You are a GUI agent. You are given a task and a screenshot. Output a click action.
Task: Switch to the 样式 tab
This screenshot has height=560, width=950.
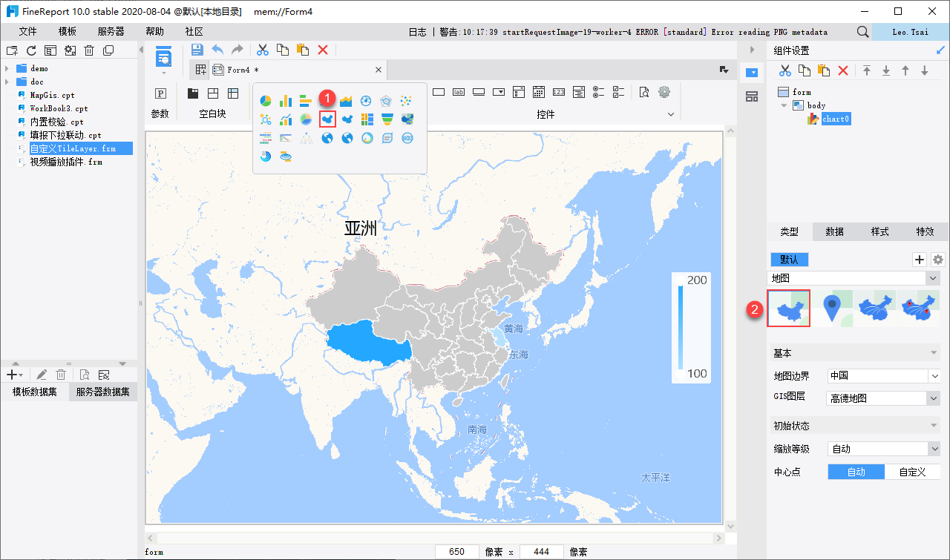[879, 231]
